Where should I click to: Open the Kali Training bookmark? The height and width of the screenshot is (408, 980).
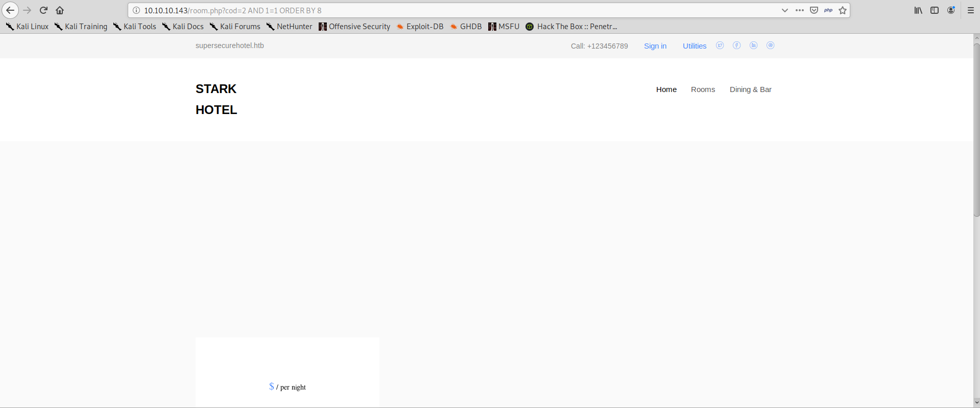pos(81,27)
